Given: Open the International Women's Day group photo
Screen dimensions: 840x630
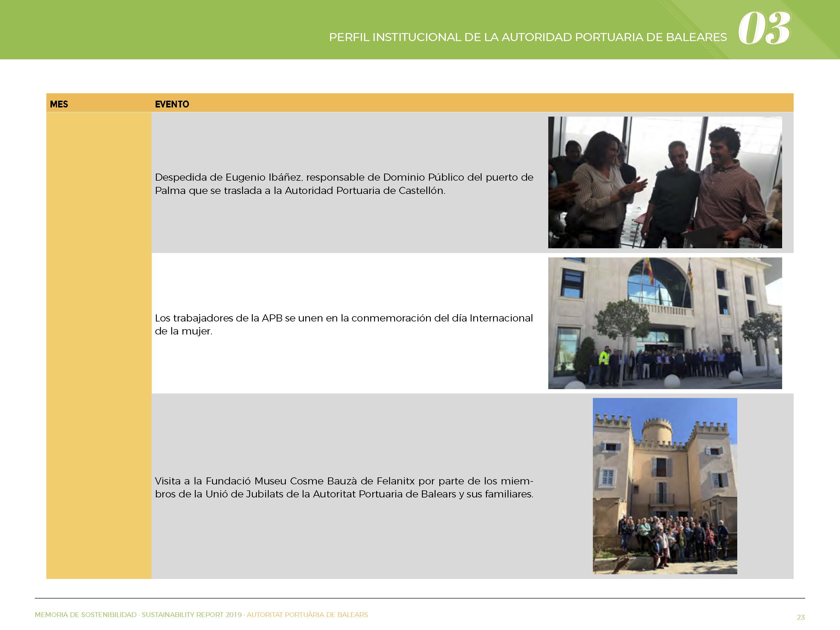Looking at the screenshot, I should coord(665,323).
